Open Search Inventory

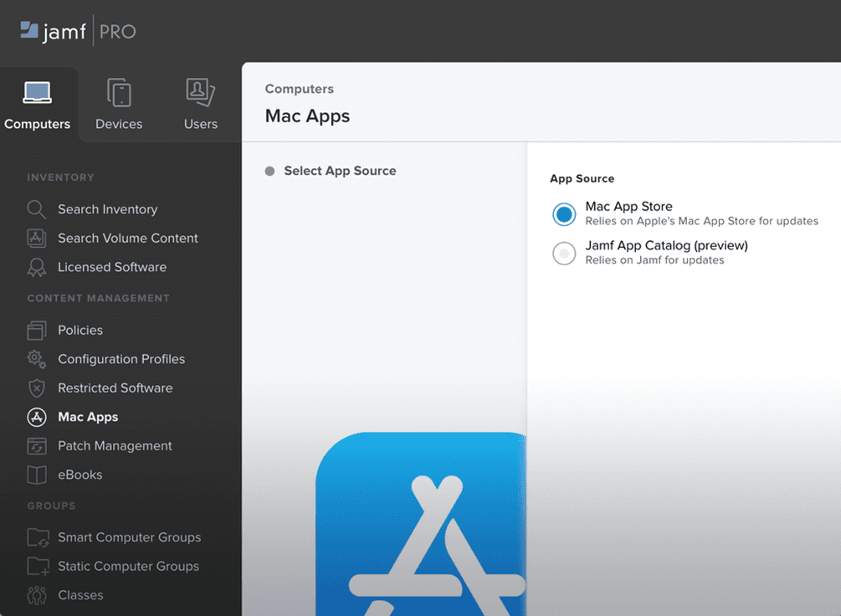point(92,209)
